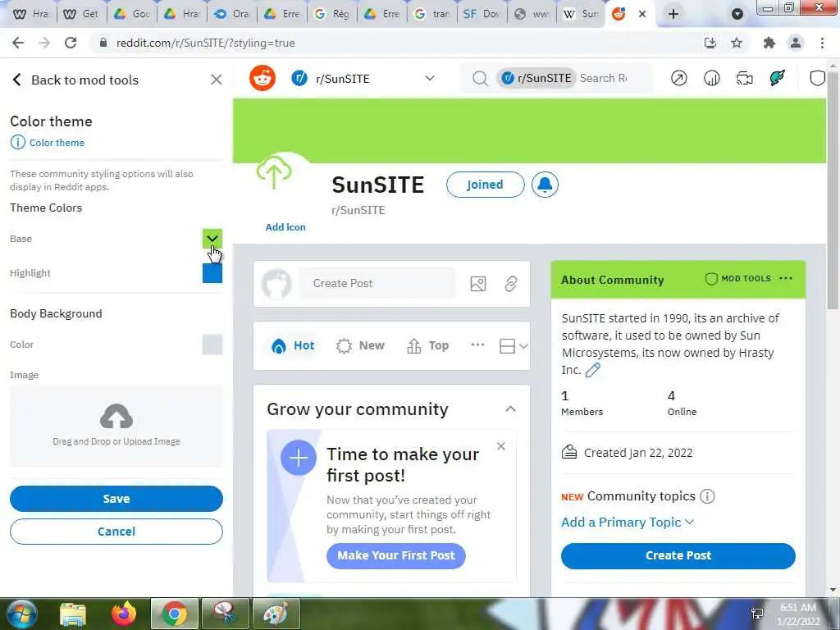This screenshot has height=630, width=840.
Task: Open MOD TOOLS in About Community
Action: point(738,279)
